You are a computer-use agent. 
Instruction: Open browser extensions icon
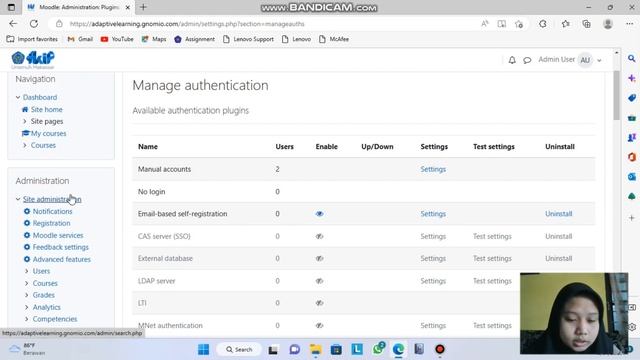click(542, 24)
